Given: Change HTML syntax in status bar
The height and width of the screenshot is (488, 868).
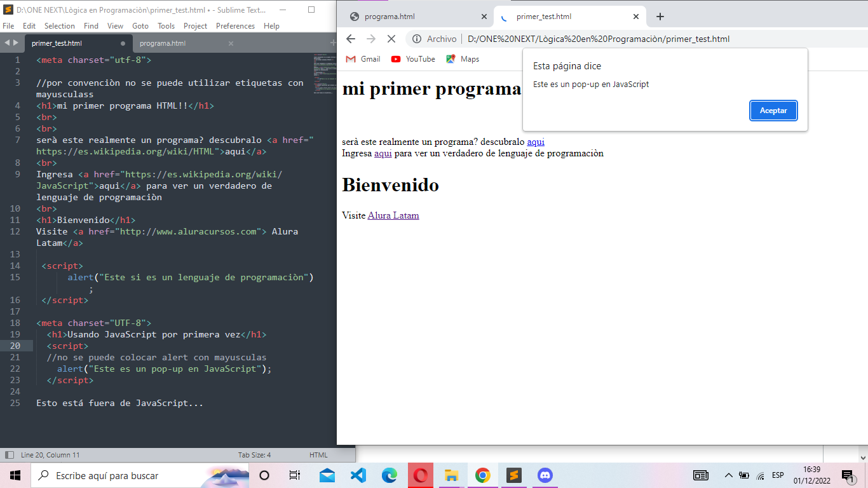Looking at the screenshot, I should click(318, 455).
